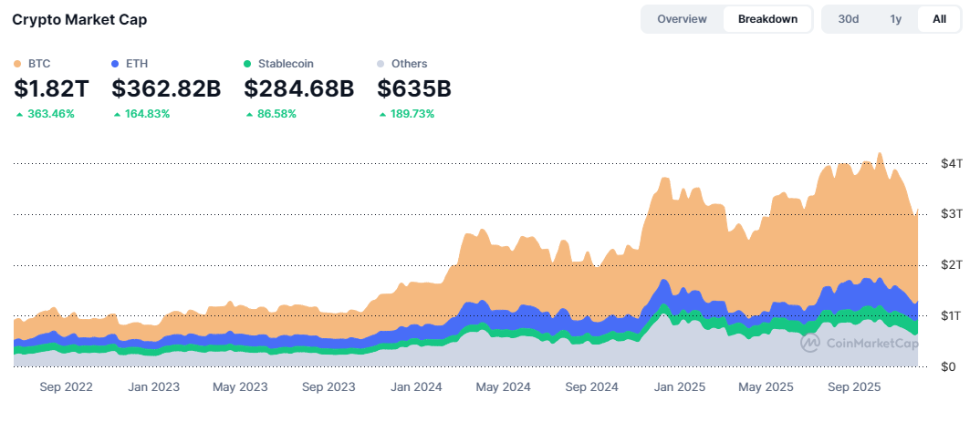This screenshot has height=422, width=980.
Task: Click the BTC market cap value $1.82T
Action: (51, 89)
